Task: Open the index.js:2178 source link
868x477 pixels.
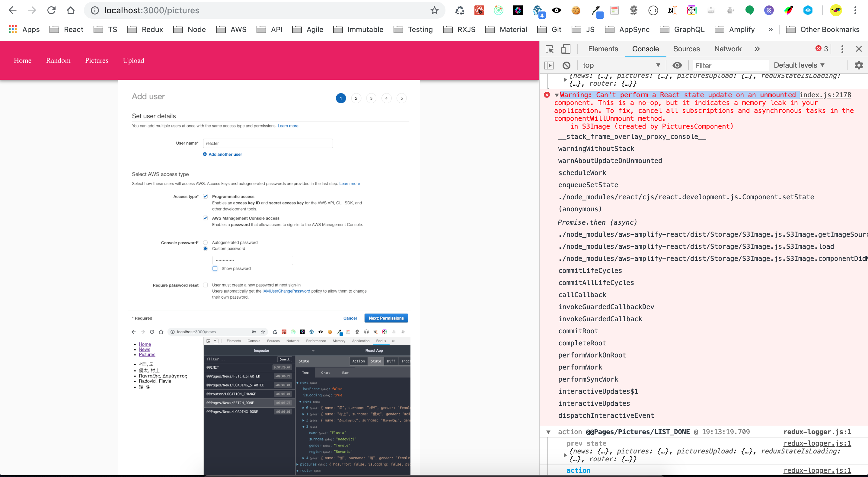Action: pos(825,95)
